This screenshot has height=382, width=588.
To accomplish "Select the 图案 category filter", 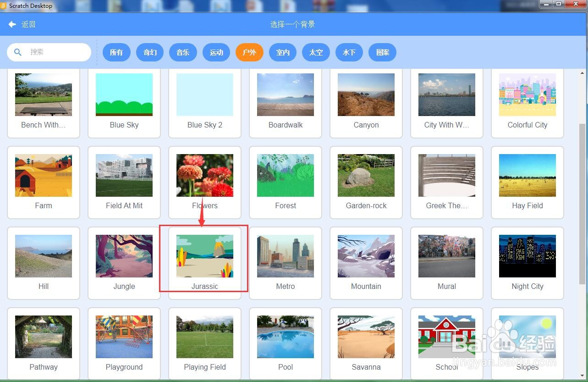I will click(x=382, y=52).
